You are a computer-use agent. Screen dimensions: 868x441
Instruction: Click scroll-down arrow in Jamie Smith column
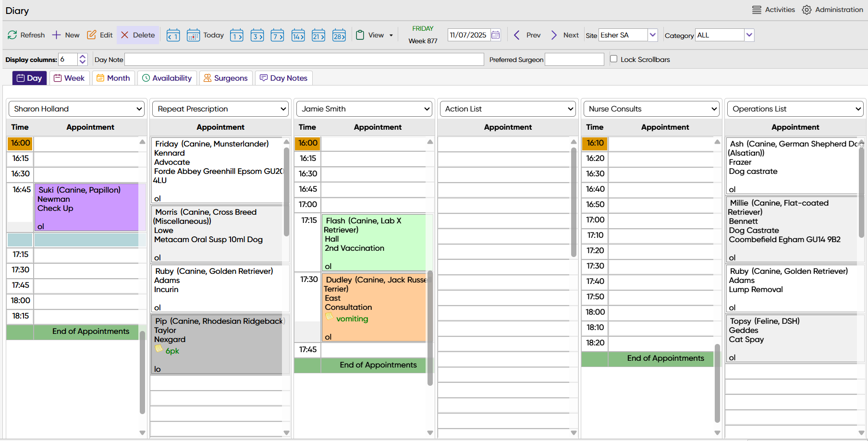(430, 433)
